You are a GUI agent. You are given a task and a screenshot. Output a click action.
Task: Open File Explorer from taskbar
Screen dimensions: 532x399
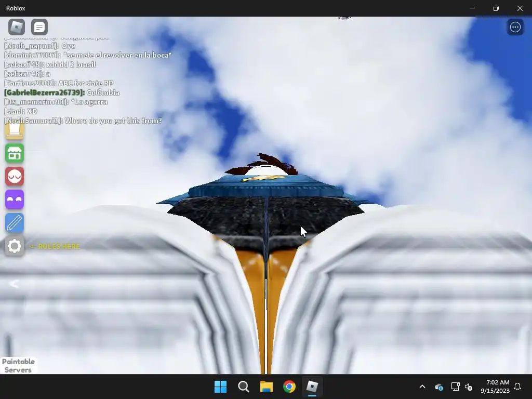pyautogui.click(x=267, y=387)
